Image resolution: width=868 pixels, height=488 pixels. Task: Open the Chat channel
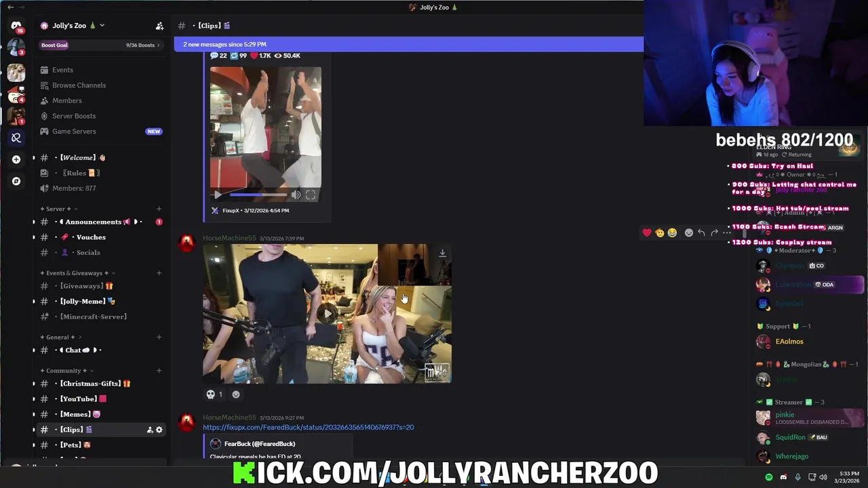[x=100, y=350]
